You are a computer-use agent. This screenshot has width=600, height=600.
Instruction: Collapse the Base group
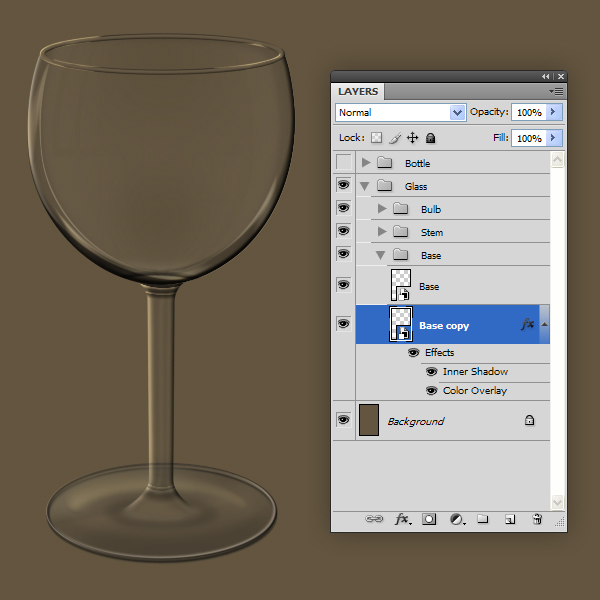pyautogui.click(x=380, y=255)
